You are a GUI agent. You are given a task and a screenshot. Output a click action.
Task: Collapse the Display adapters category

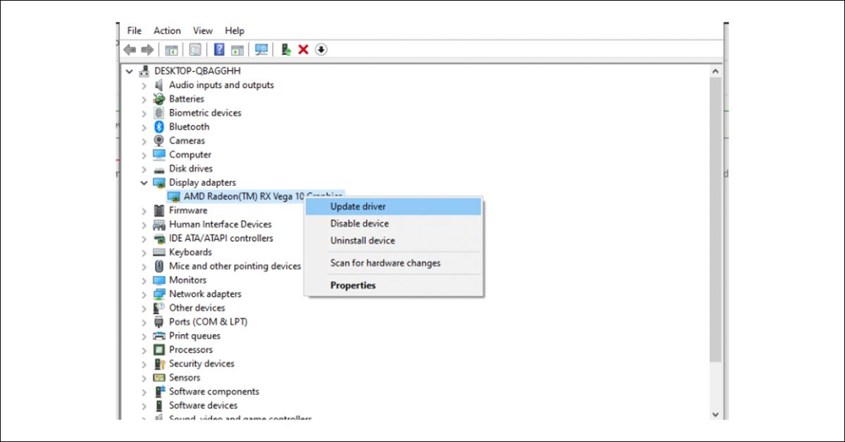tap(144, 183)
